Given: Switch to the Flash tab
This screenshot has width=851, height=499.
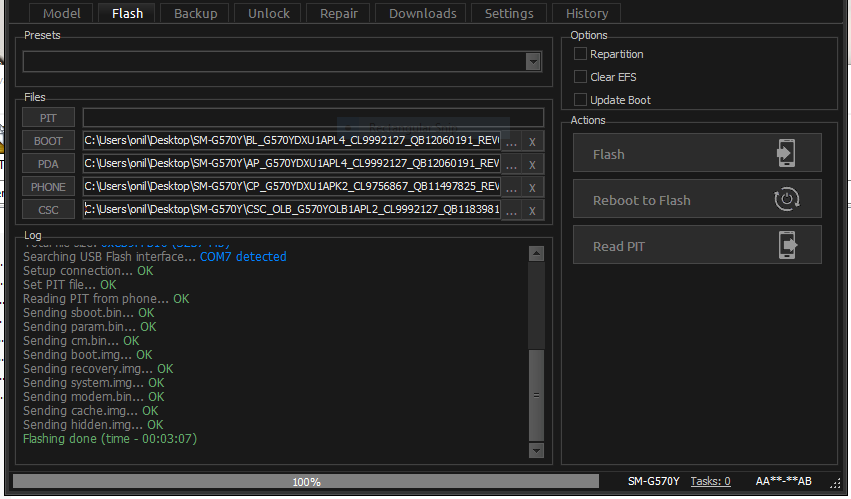Looking at the screenshot, I should coord(128,13).
